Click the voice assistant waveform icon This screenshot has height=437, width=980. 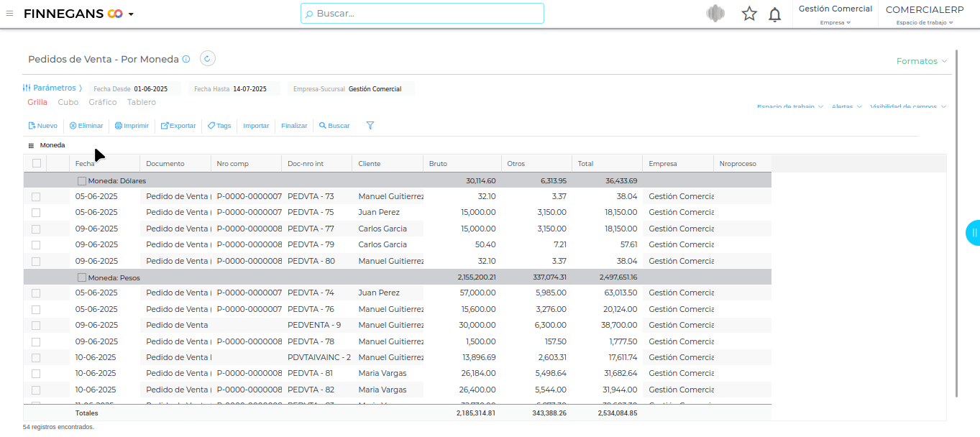pos(715,14)
